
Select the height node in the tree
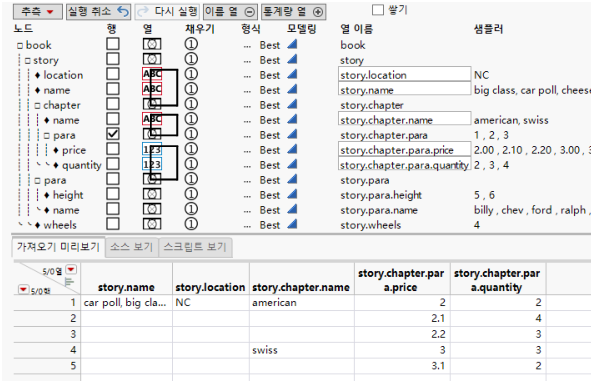[68, 195]
